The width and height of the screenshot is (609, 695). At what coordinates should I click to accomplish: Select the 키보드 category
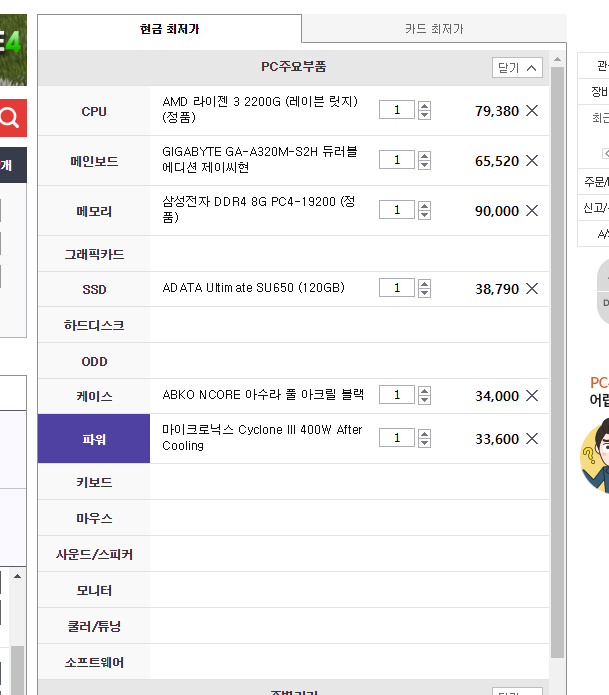click(94, 482)
